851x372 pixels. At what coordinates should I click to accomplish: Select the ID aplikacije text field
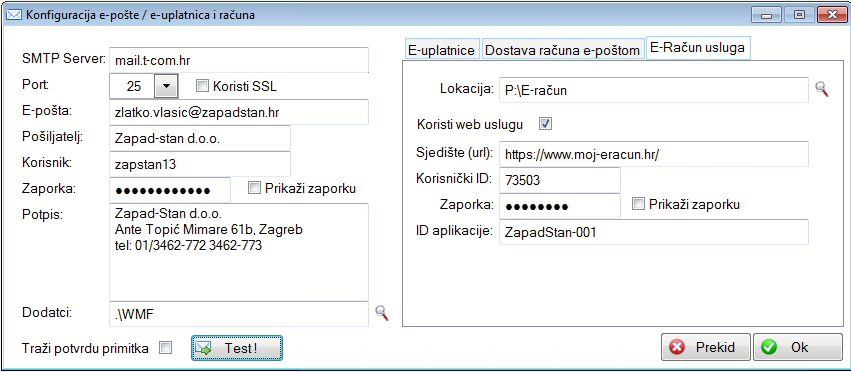pos(654,232)
